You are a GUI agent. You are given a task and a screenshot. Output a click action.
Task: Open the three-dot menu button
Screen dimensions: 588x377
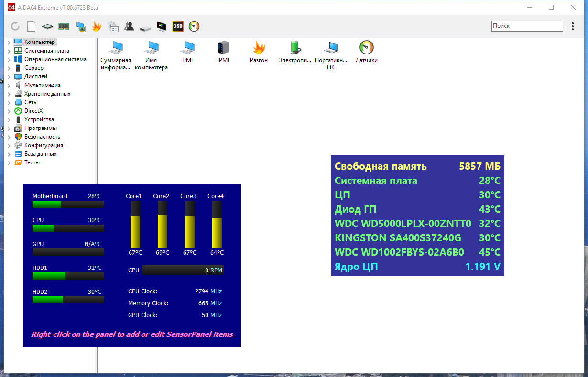pyautogui.click(x=573, y=26)
